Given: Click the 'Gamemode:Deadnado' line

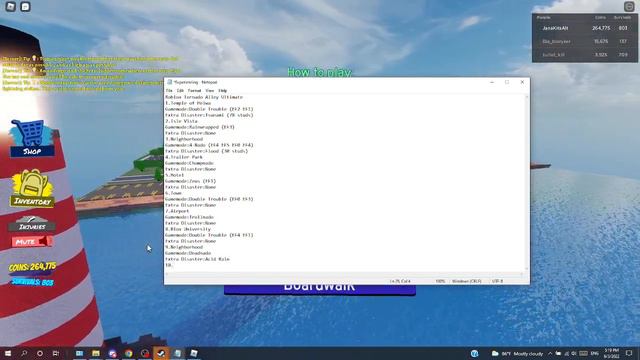Looking at the screenshot, I should click(x=188, y=253).
